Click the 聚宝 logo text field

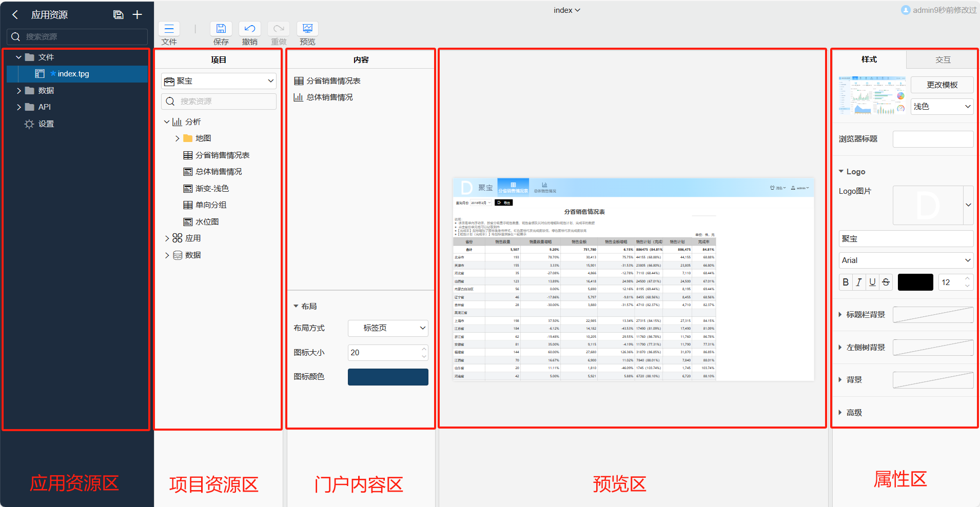906,239
